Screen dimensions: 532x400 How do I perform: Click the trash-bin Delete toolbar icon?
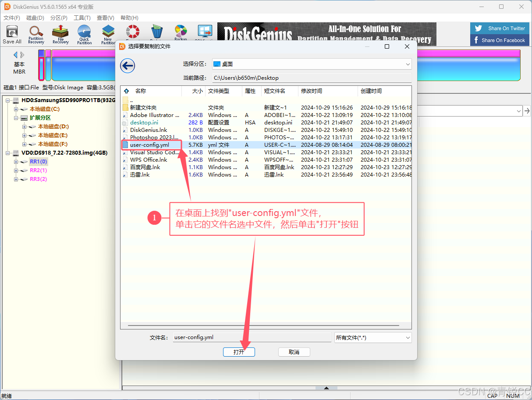point(156,32)
